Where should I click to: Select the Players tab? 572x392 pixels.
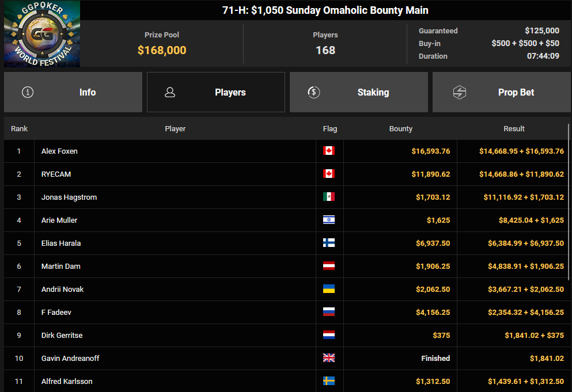pyautogui.click(x=216, y=92)
